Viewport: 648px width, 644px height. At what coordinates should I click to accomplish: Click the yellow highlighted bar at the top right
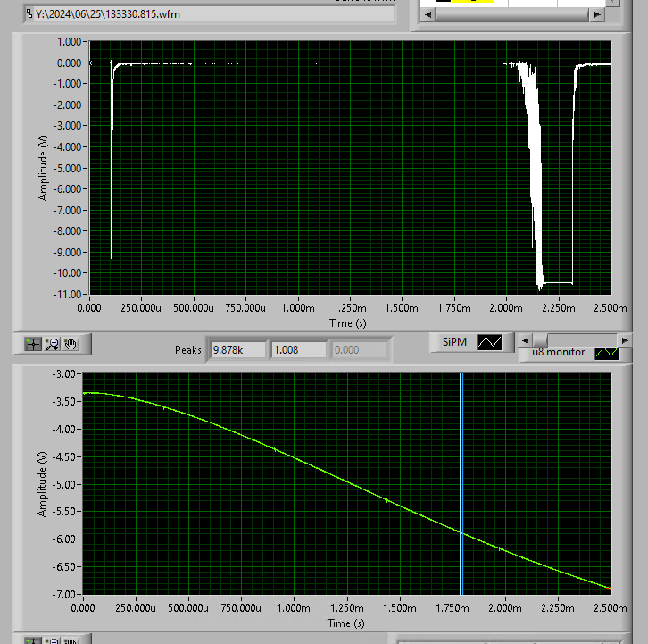click(473, 1)
